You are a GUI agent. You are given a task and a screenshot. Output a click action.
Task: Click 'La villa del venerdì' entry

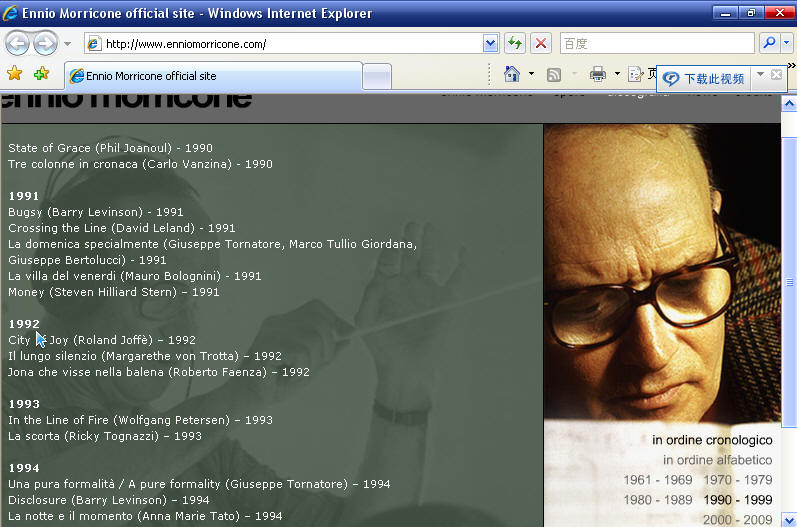(x=135, y=276)
